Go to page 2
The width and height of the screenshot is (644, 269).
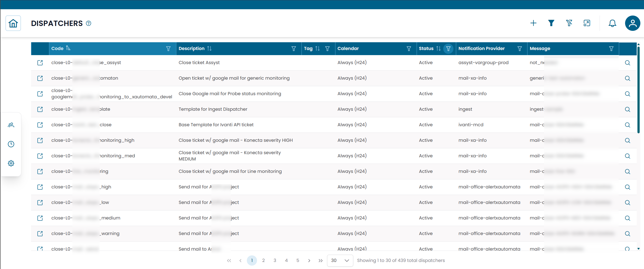tap(263, 261)
